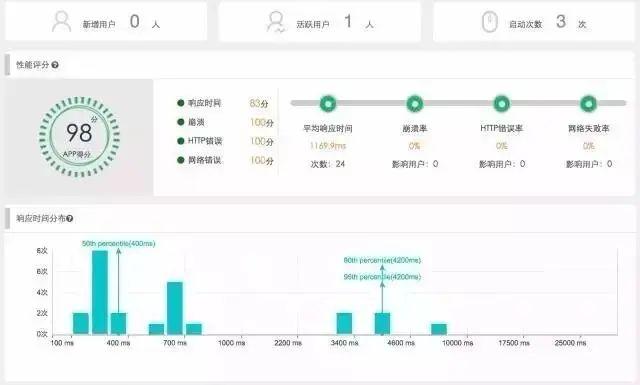Select the 网络失败率 green node
This screenshot has width=640, height=385.
[589, 104]
